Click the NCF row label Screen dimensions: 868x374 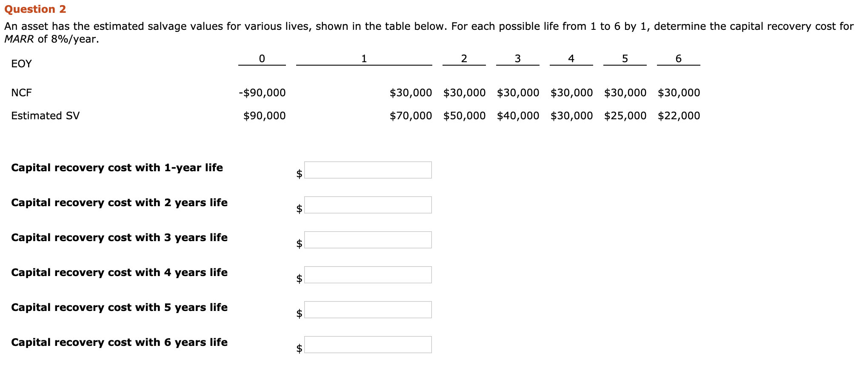click(21, 92)
